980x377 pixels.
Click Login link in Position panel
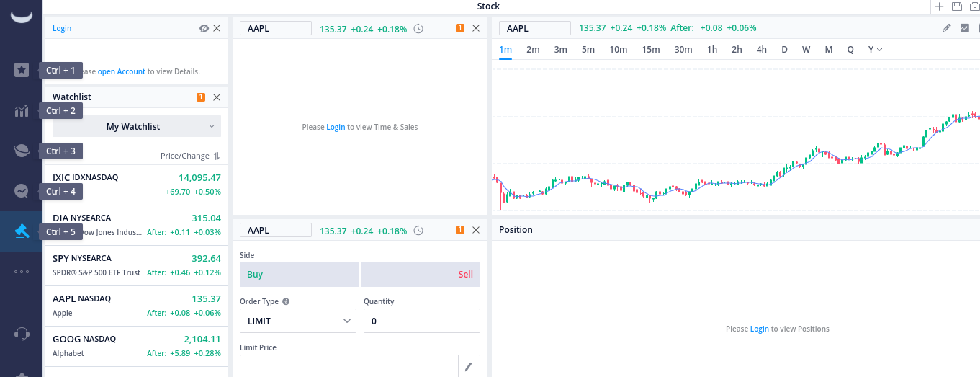[760, 329]
